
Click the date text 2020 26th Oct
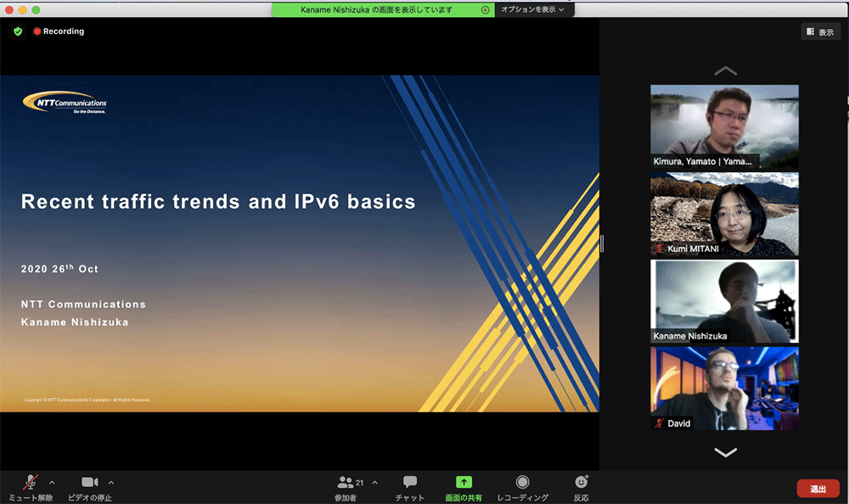pyautogui.click(x=59, y=268)
